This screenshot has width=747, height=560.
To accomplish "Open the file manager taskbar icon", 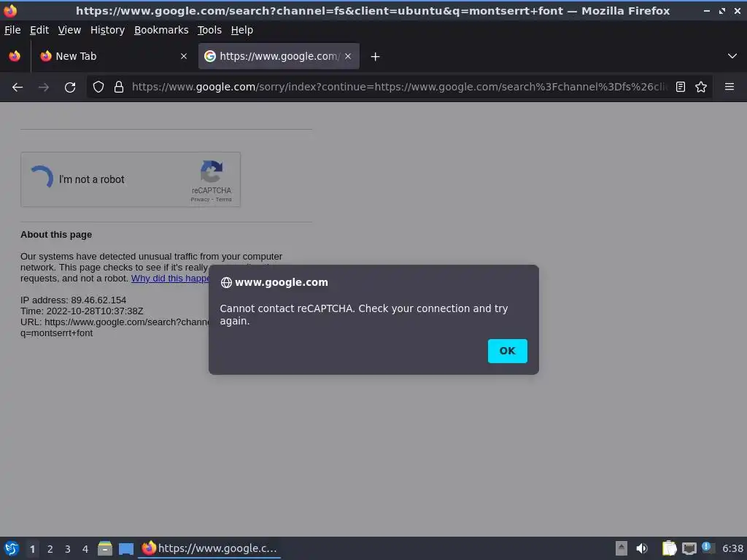I will point(105,548).
